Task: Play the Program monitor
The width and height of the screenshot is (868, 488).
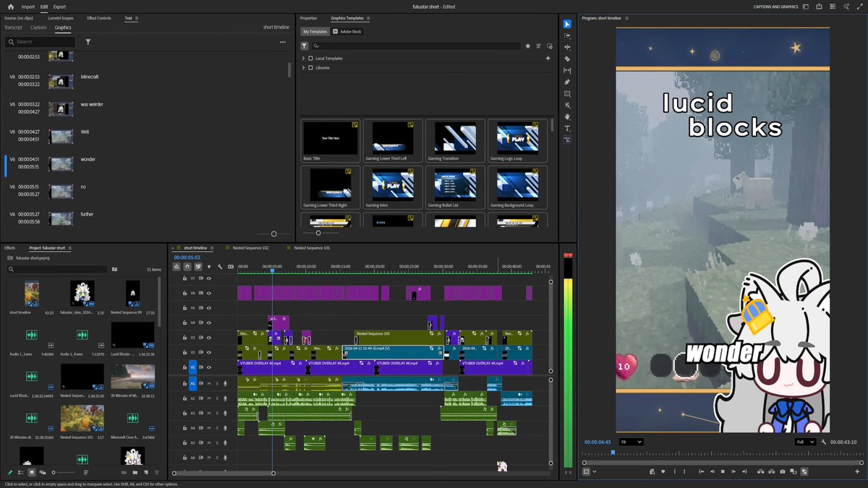Action: [x=723, y=471]
